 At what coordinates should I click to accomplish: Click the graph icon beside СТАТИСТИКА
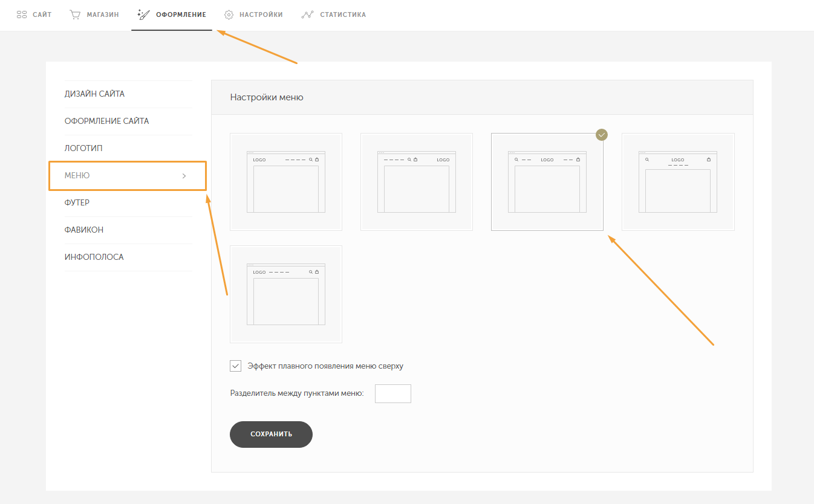pos(307,15)
